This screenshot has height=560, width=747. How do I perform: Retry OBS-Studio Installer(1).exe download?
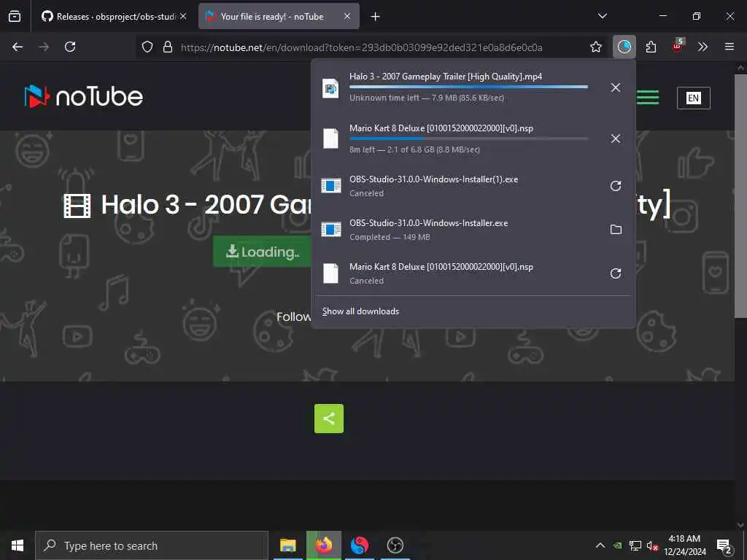coord(616,186)
